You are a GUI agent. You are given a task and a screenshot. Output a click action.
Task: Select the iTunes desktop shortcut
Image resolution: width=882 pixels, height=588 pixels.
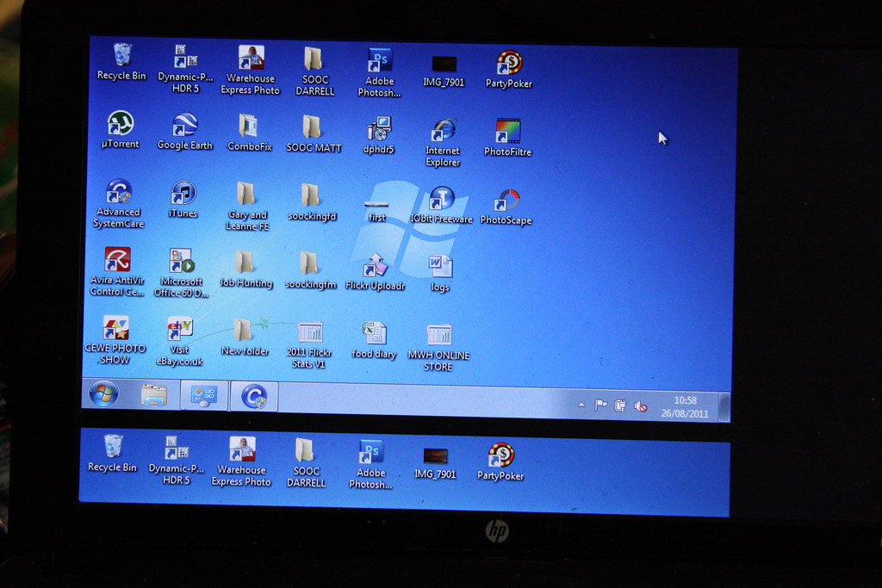click(183, 193)
